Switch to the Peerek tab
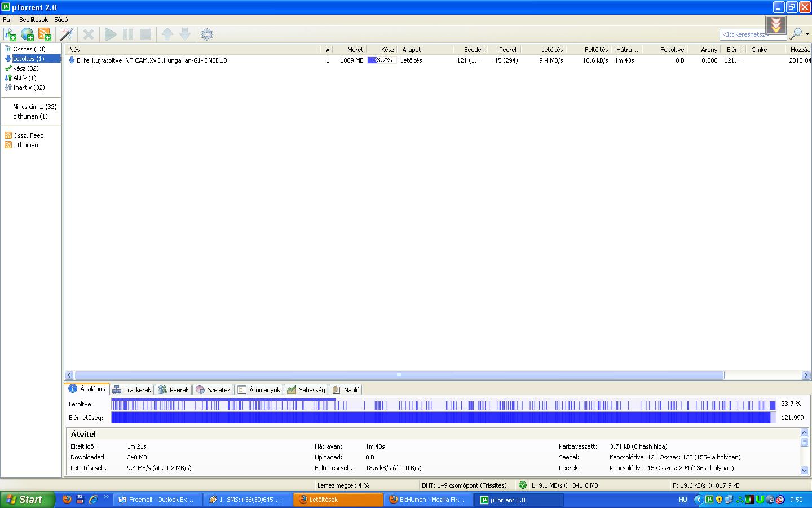 (174, 390)
